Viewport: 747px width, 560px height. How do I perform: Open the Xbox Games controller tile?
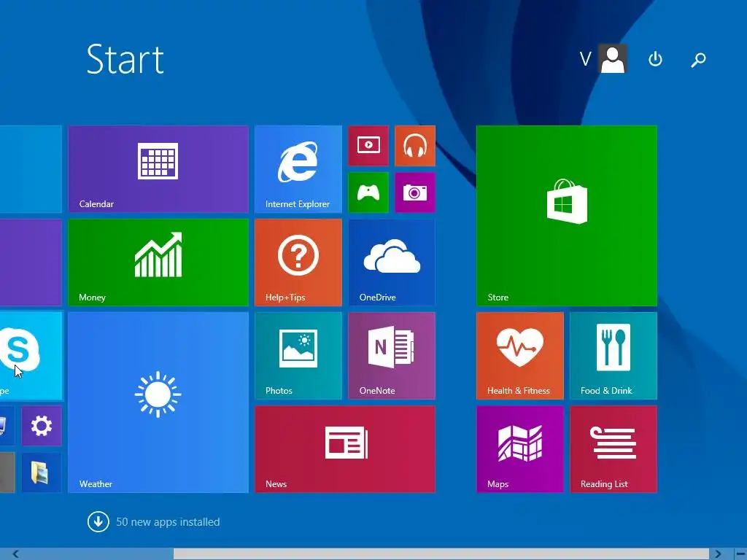point(368,192)
